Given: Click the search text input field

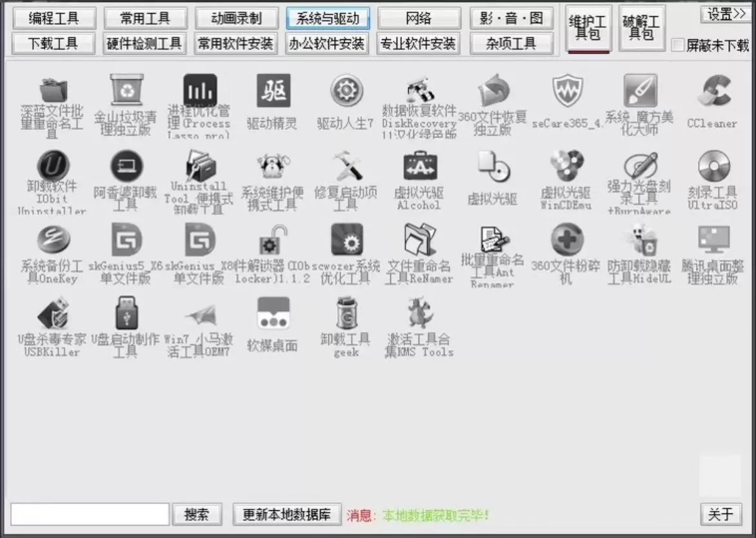Looking at the screenshot, I should tap(90, 514).
